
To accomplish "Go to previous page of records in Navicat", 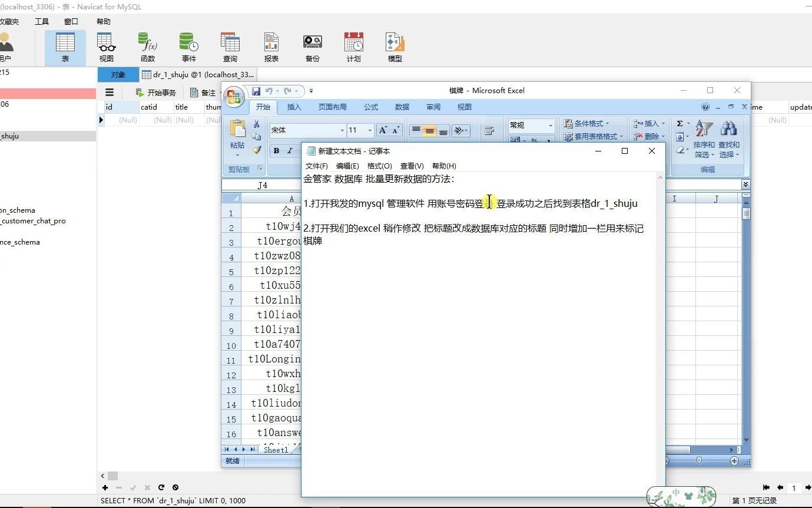I will 780,487.
